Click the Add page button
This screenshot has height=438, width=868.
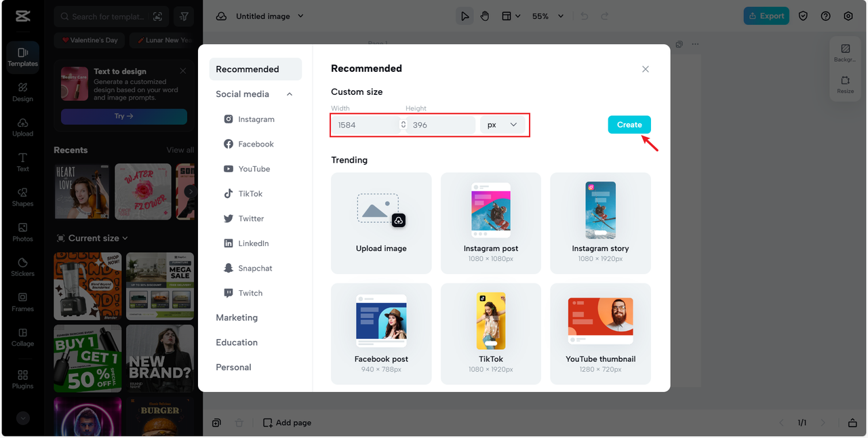(x=288, y=422)
